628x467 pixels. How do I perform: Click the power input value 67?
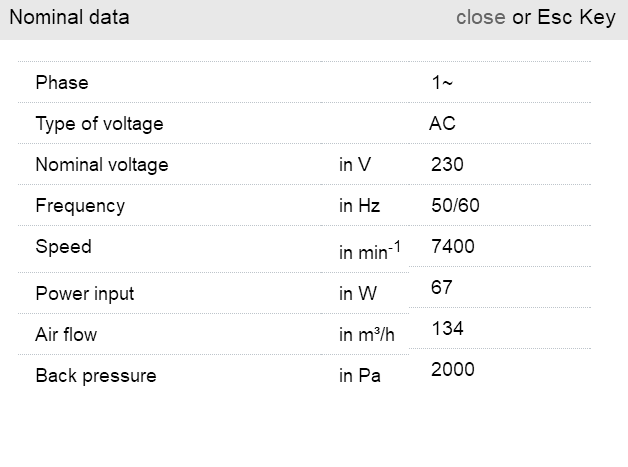(442, 288)
